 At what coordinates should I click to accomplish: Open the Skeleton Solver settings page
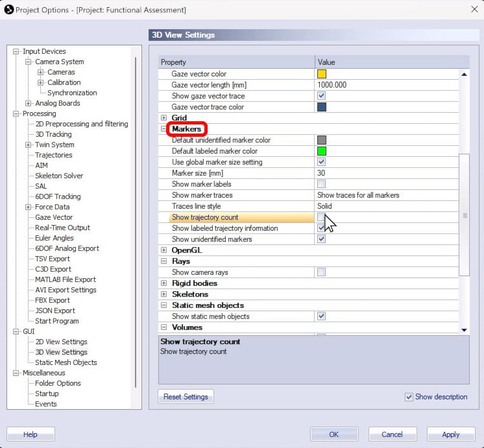pyautogui.click(x=59, y=176)
